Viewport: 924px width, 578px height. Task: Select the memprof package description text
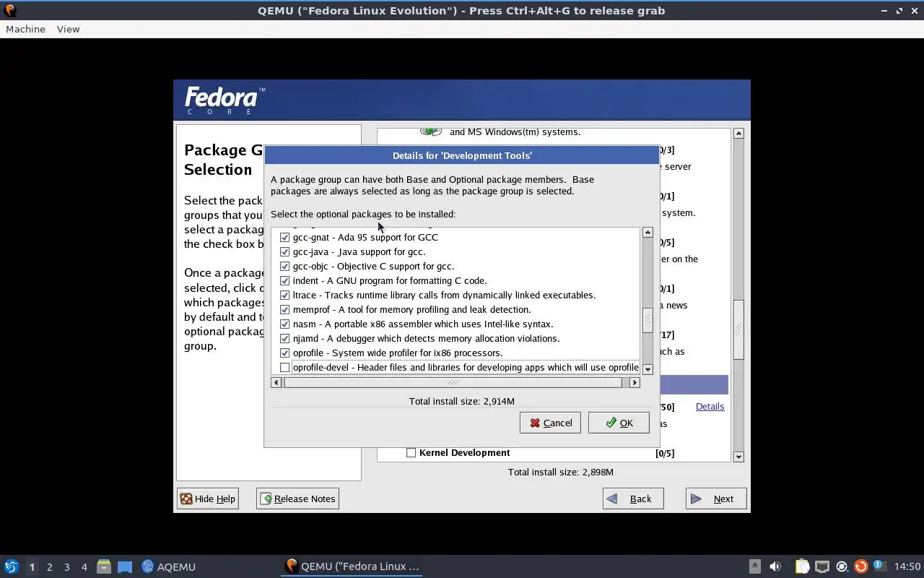411,309
